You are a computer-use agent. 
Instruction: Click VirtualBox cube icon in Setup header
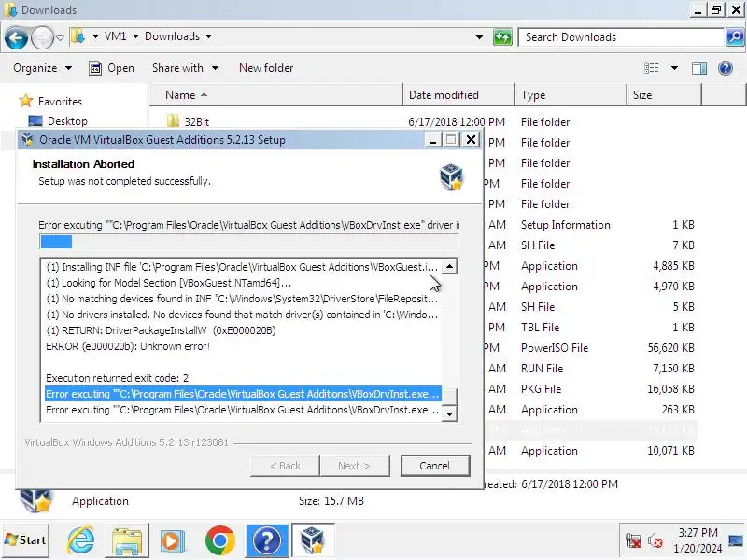click(x=451, y=176)
